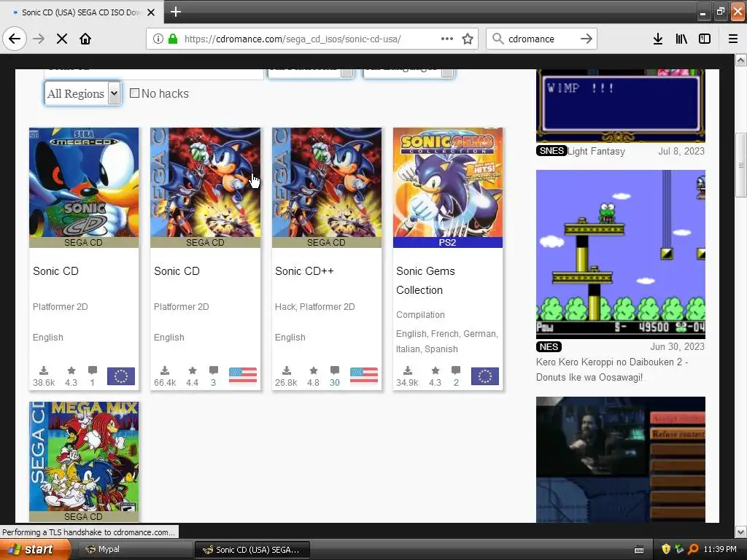Click the vertical scrollbar thumb
The image size is (747, 560).
tap(741, 165)
